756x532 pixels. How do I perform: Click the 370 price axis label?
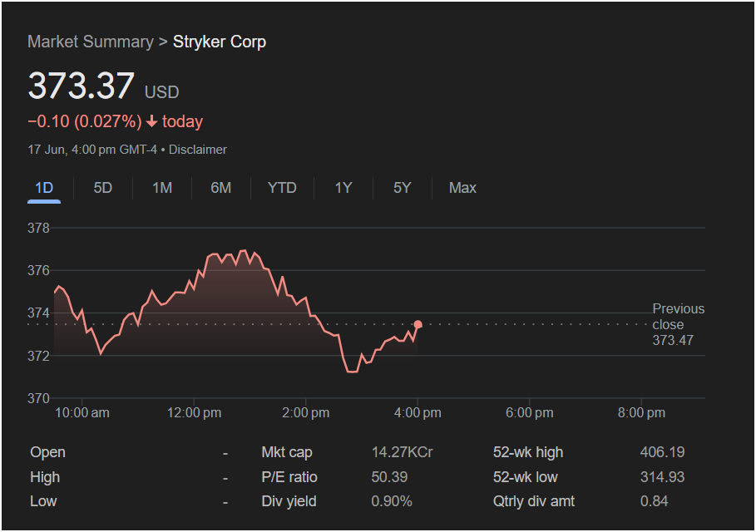(38, 398)
